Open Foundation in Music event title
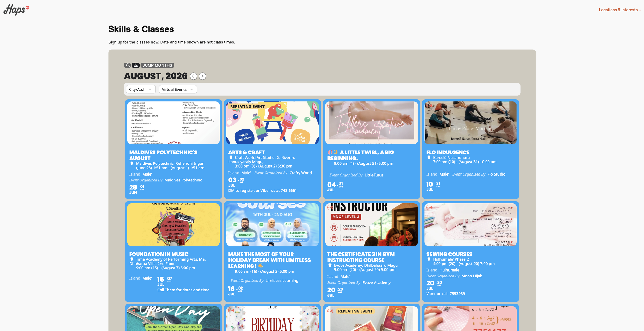This screenshot has width=644, height=331. (x=159, y=254)
